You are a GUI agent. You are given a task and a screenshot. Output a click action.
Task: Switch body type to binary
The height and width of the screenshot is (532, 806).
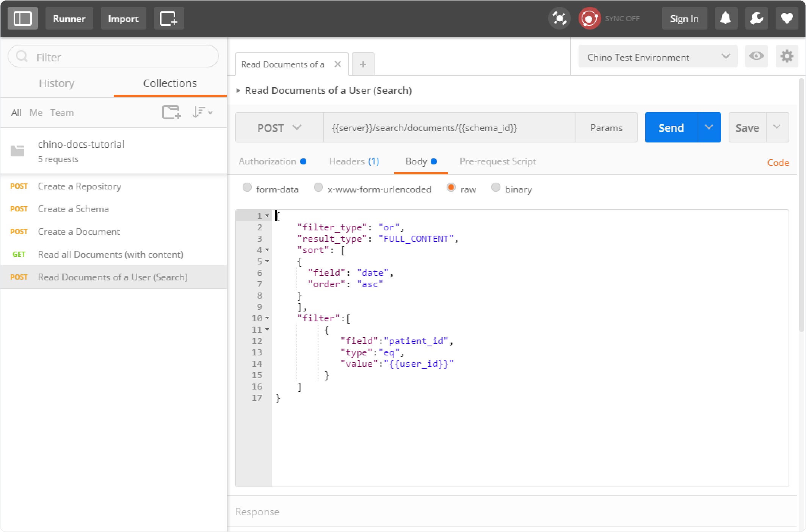point(495,187)
